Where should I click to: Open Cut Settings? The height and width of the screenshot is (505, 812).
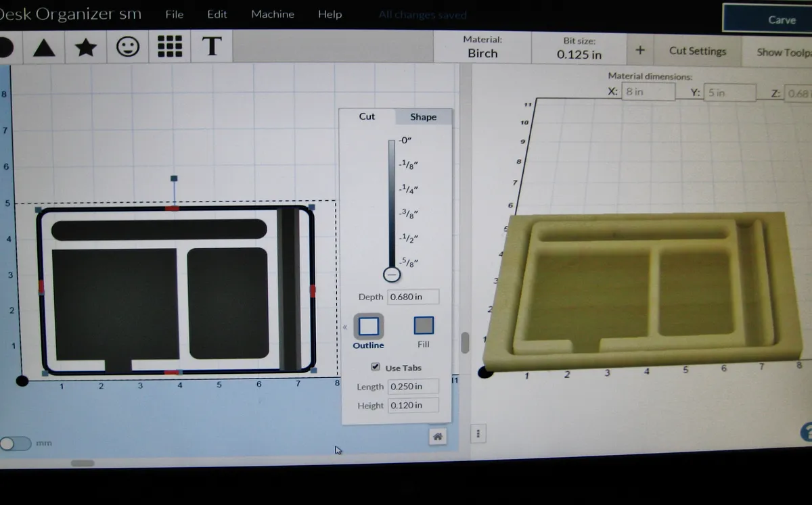[x=697, y=51]
